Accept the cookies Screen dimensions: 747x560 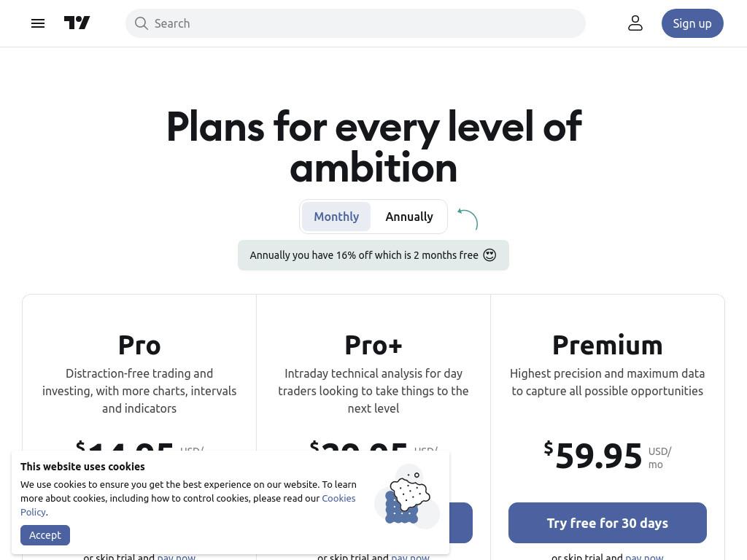45,535
